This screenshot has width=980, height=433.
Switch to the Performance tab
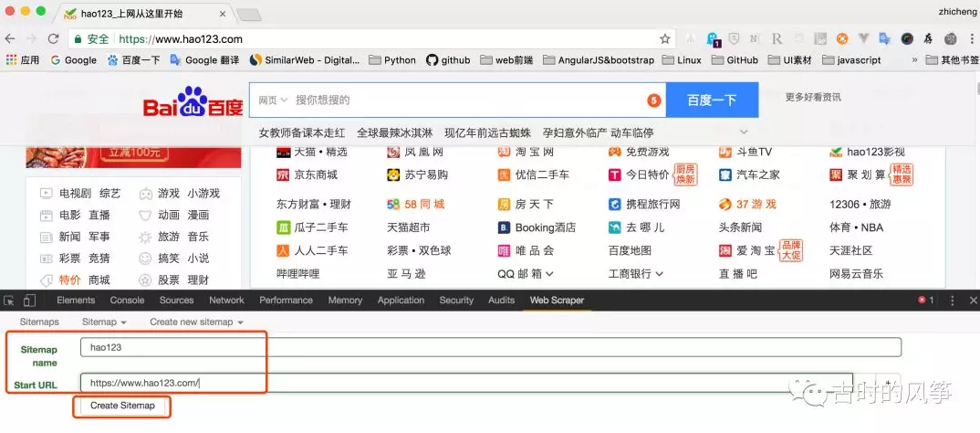[287, 301]
